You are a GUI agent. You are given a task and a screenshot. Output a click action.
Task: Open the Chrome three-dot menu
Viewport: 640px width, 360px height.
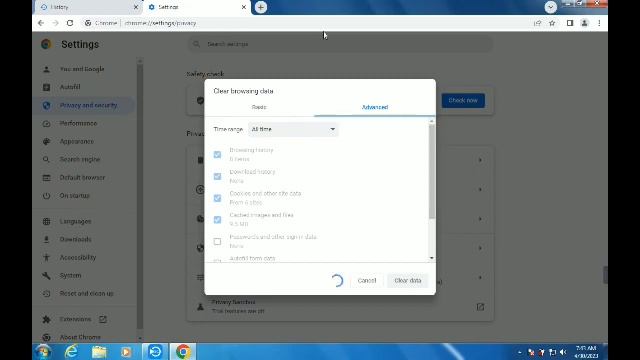(599, 23)
